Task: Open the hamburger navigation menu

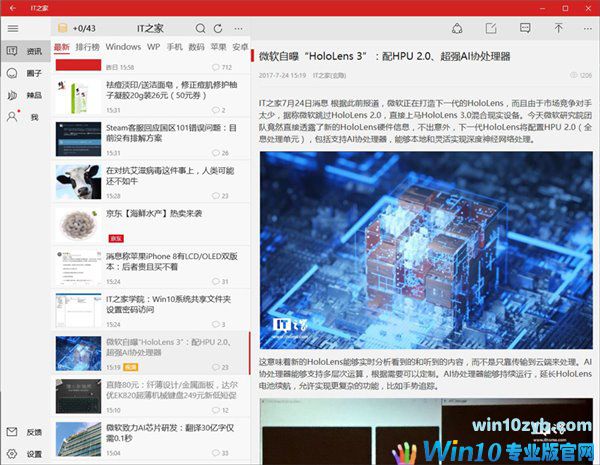Action: tap(13, 28)
